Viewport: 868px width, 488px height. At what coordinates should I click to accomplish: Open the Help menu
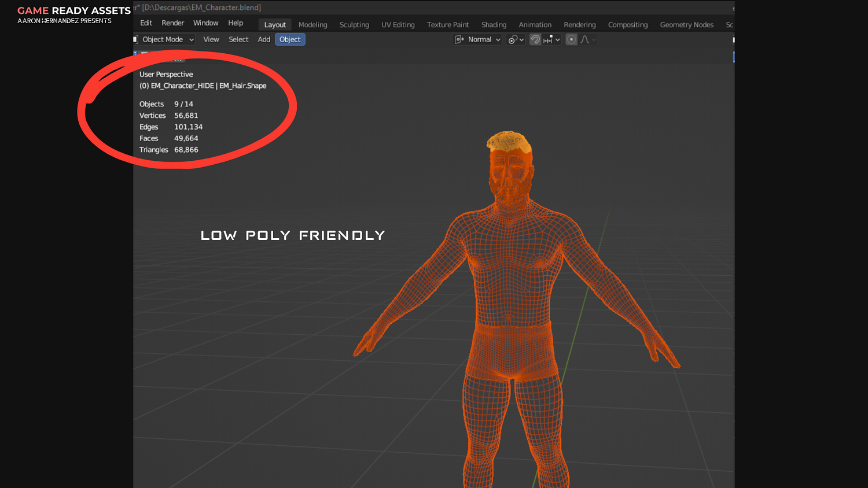[x=236, y=23]
